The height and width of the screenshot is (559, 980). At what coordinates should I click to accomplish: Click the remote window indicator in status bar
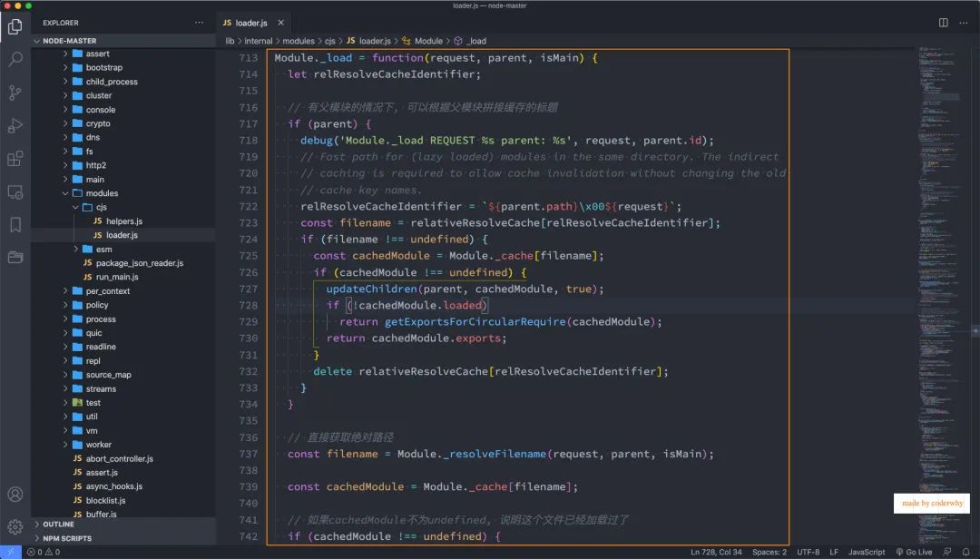coord(11,552)
